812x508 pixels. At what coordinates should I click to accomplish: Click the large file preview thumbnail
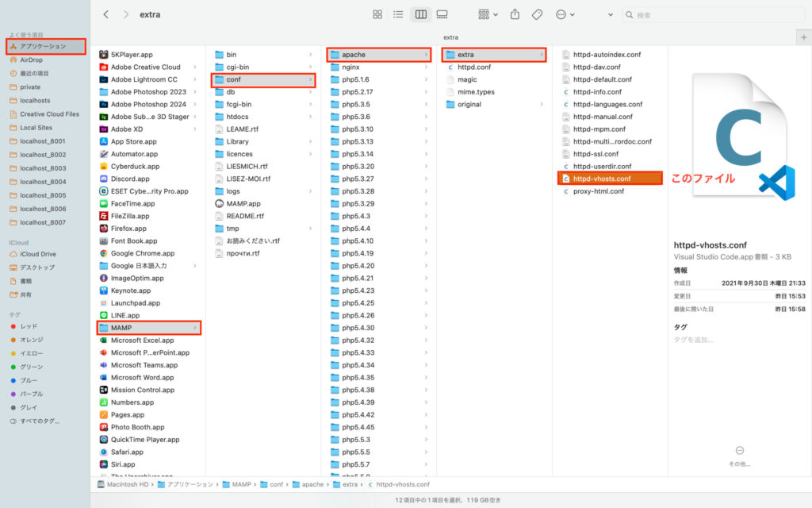pyautogui.click(x=744, y=136)
